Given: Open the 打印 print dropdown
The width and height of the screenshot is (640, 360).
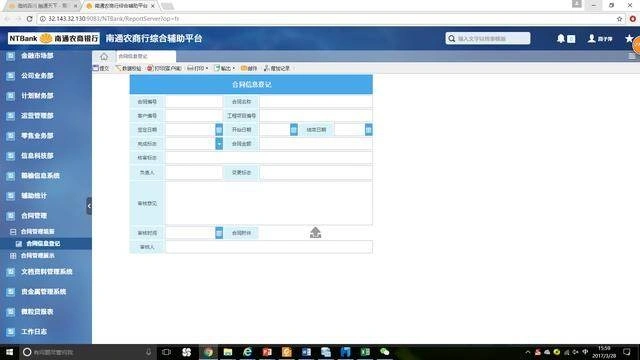Looking at the screenshot, I should click(198, 68).
